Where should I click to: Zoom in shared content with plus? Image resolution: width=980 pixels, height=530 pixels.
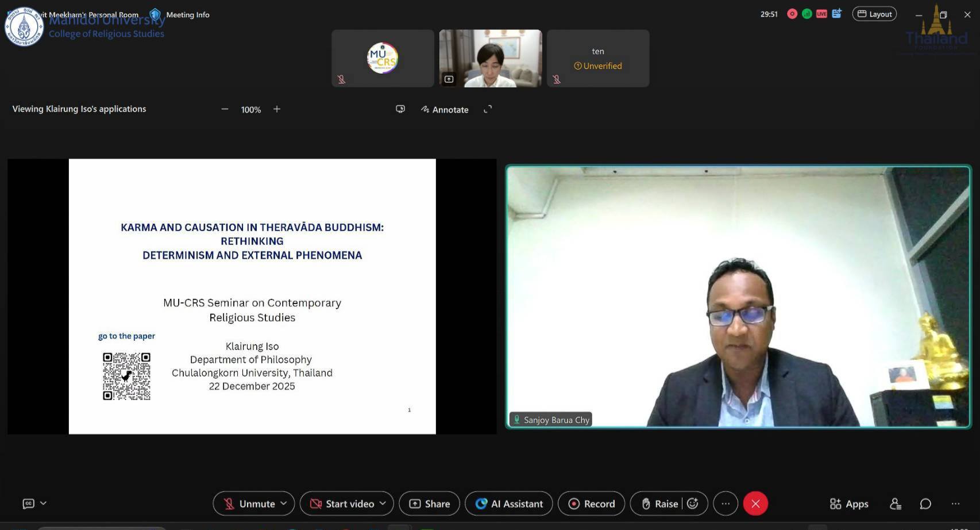click(277, 109)
